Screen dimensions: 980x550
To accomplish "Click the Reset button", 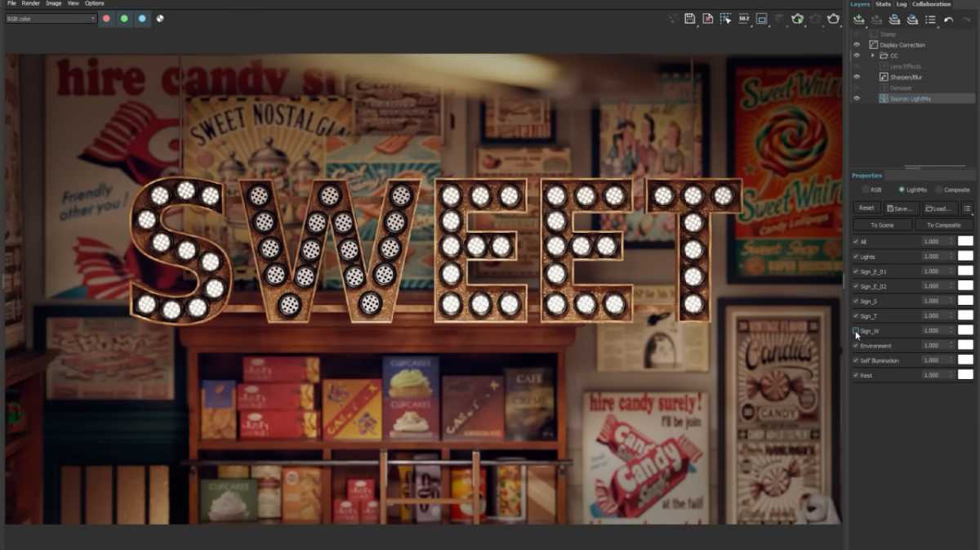I will 866,208.
